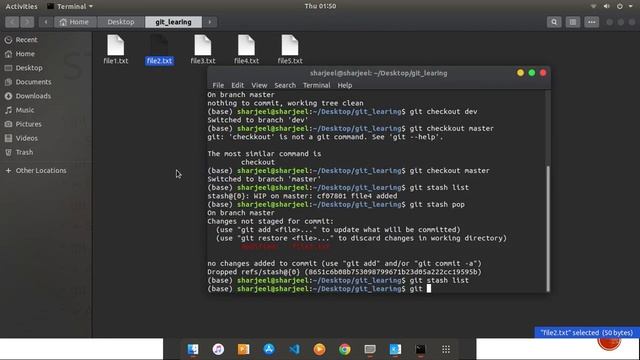
Task: Click 'Switched to branch master' terminal line
Action: click(264, 179)
